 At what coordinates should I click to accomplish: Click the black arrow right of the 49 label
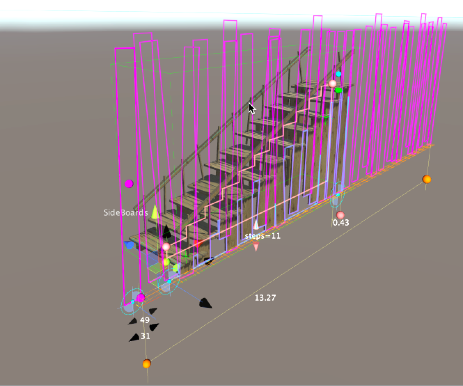[154, 327]
